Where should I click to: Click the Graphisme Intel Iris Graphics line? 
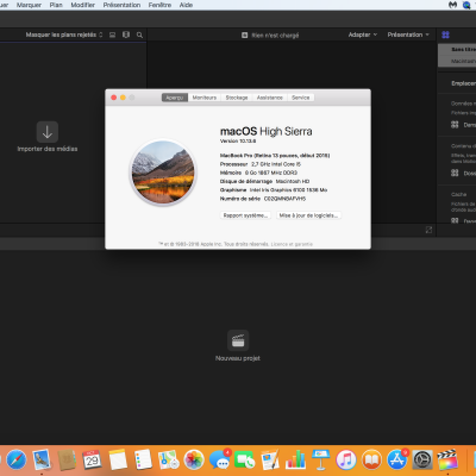coord(273,190)
